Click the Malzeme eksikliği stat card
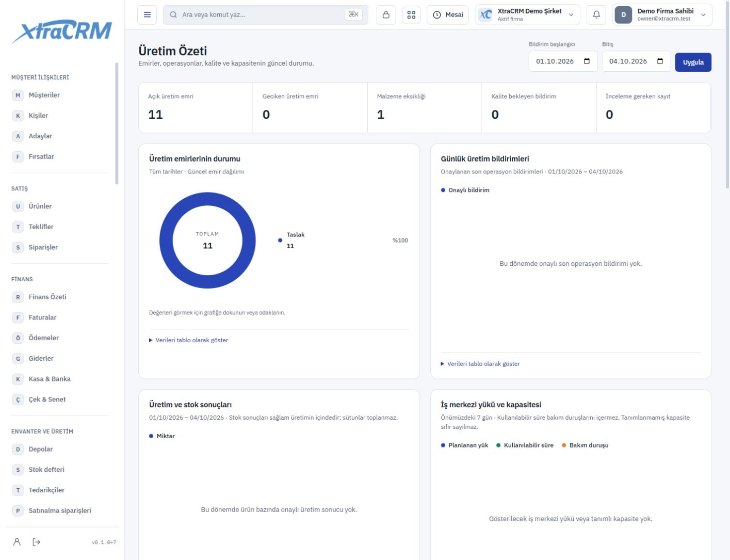The height and width of the screenshot is (560, 730). (425, 108)
